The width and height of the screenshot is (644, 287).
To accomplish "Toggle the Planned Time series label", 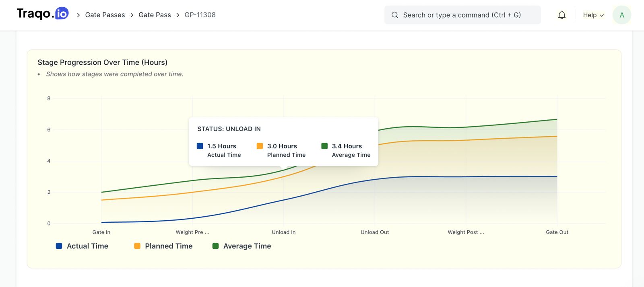I will click(x=169, y=246).
